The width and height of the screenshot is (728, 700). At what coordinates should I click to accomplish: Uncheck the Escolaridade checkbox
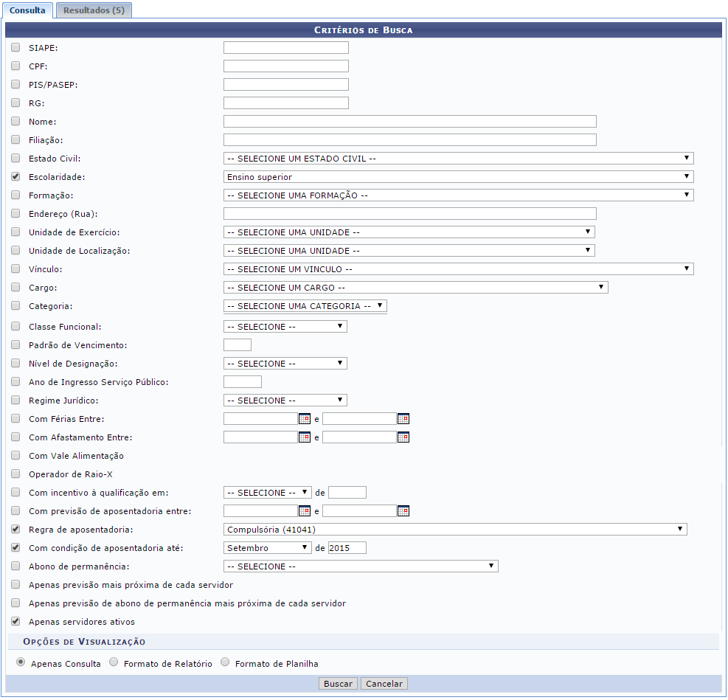click(15, 177)
